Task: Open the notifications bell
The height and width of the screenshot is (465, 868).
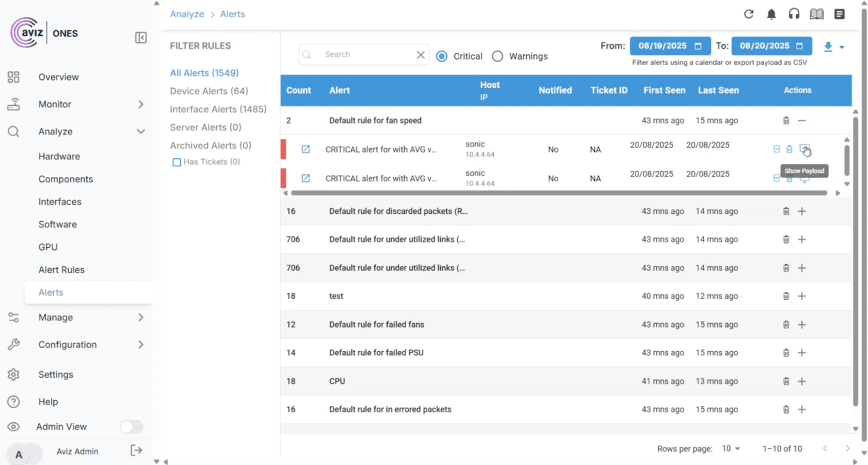Action: point(772,14)
